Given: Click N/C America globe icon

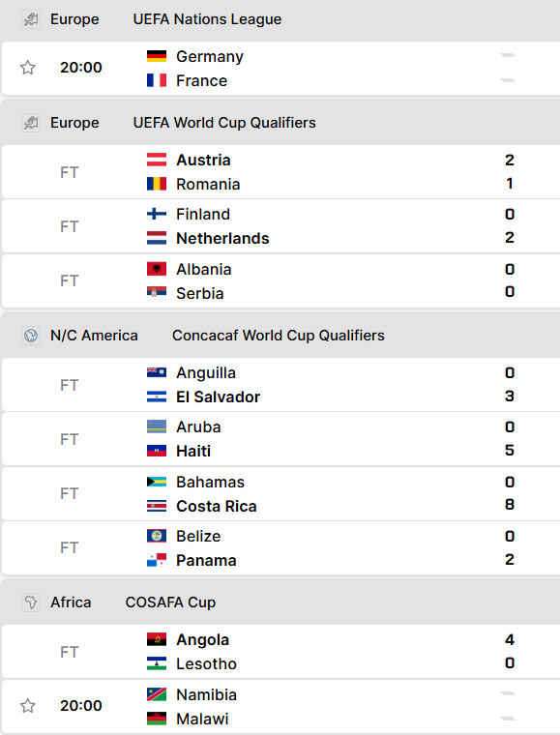Looking at the screenshot, I should click(x=31, y=336).
